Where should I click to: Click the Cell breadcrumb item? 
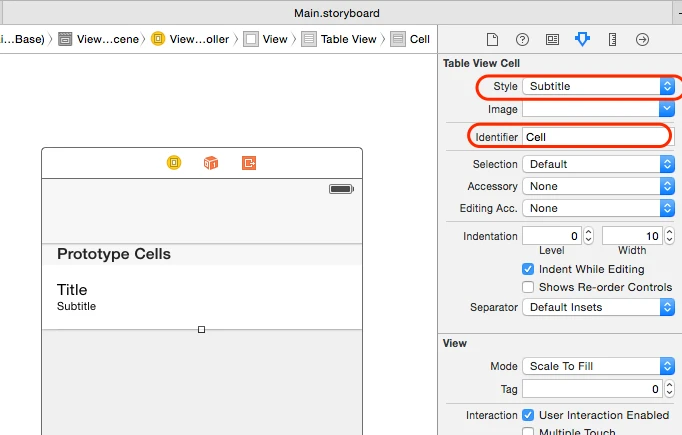pyautogui.click(x=410, y=39)
